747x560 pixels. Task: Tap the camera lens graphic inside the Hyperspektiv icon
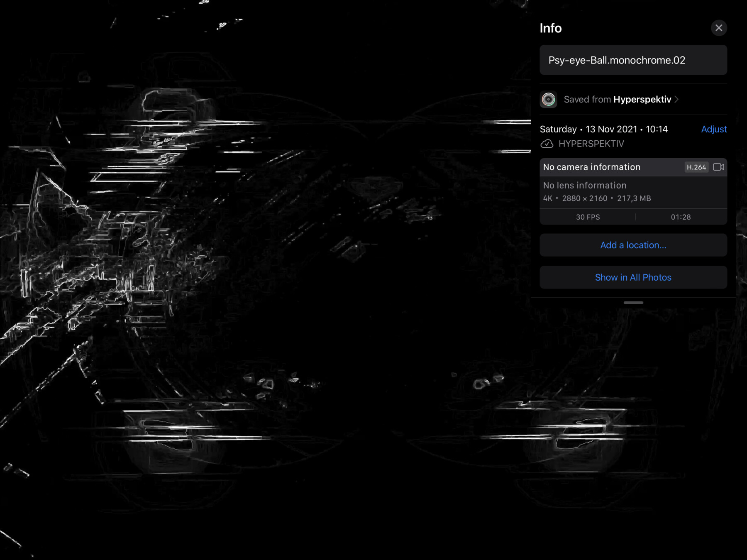(548, 100)
